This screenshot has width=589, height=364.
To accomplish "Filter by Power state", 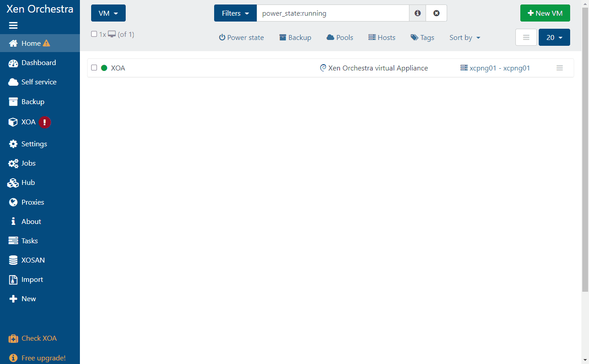I will point(242,38).
